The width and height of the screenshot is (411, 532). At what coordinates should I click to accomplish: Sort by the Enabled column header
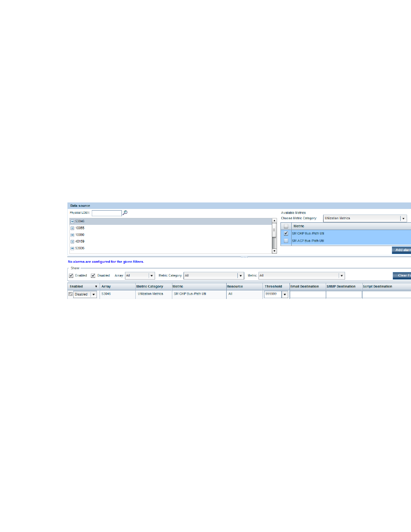pyautogui.click(x=84, y=286)
